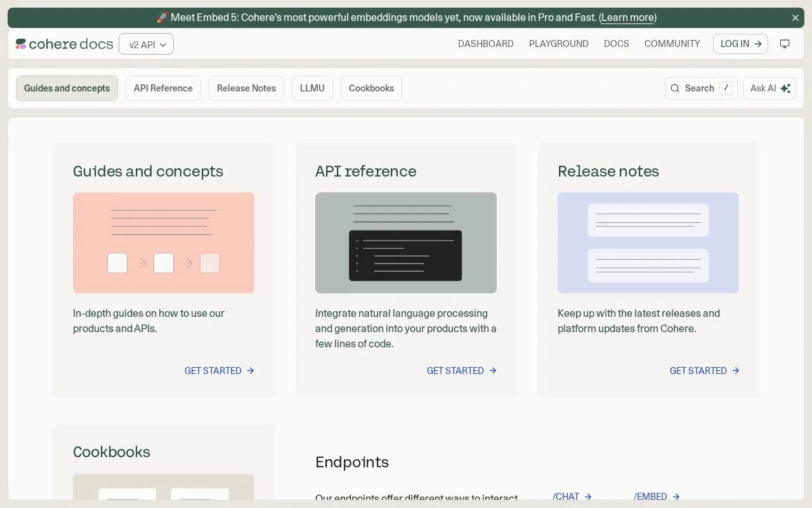Switch to the LLMU tab
The width and height of the screenshot is (812, 508).
tap(312, 88)
